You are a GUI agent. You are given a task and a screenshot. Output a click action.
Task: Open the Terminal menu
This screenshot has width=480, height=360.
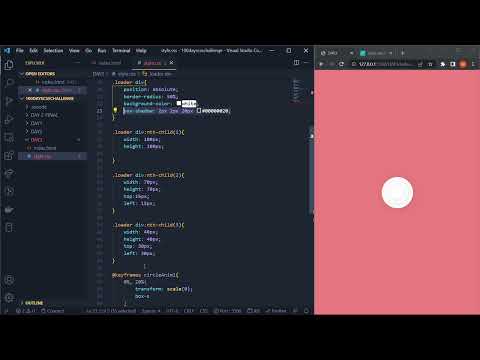click(121, 51)
